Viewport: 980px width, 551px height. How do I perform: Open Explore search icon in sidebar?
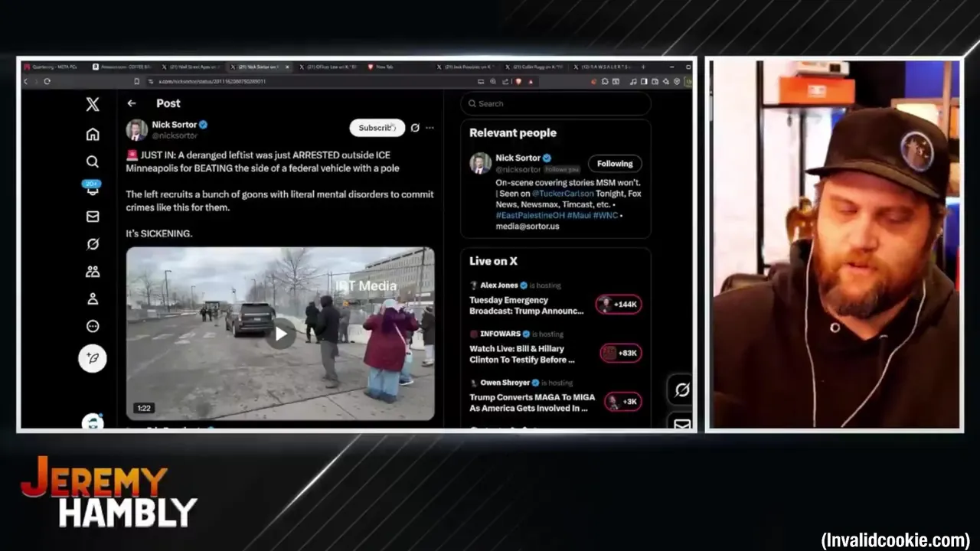(x=93, y=161)
